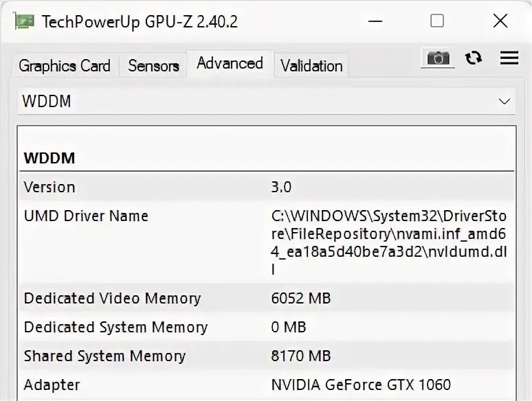
Task: Close the GPU-Z window
Action: coord(500,21)
